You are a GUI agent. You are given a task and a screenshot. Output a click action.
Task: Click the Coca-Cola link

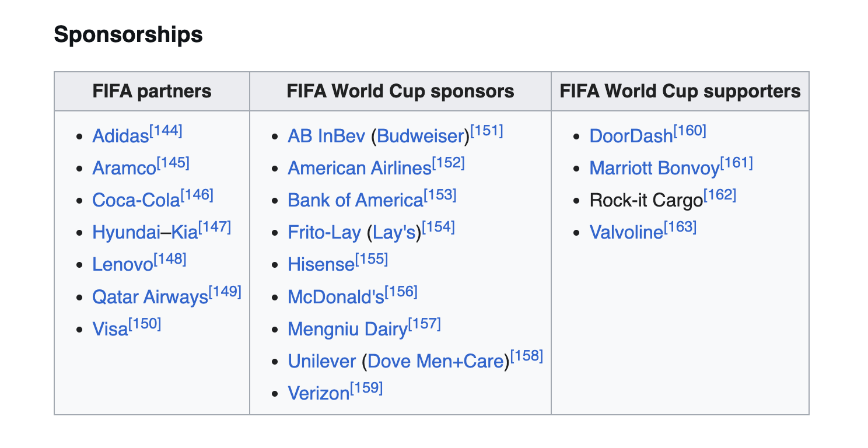tap(136, 200)
